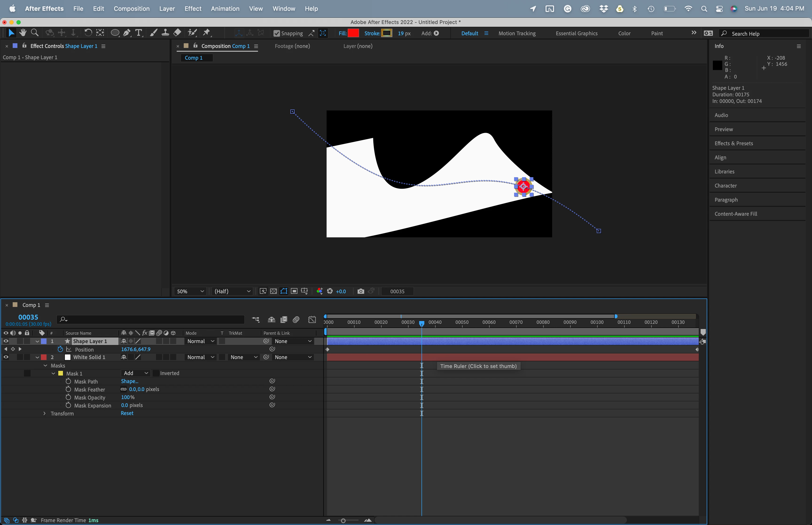Expand the Transform property group
The image size is (812, 525).
[x=44, y=413]
